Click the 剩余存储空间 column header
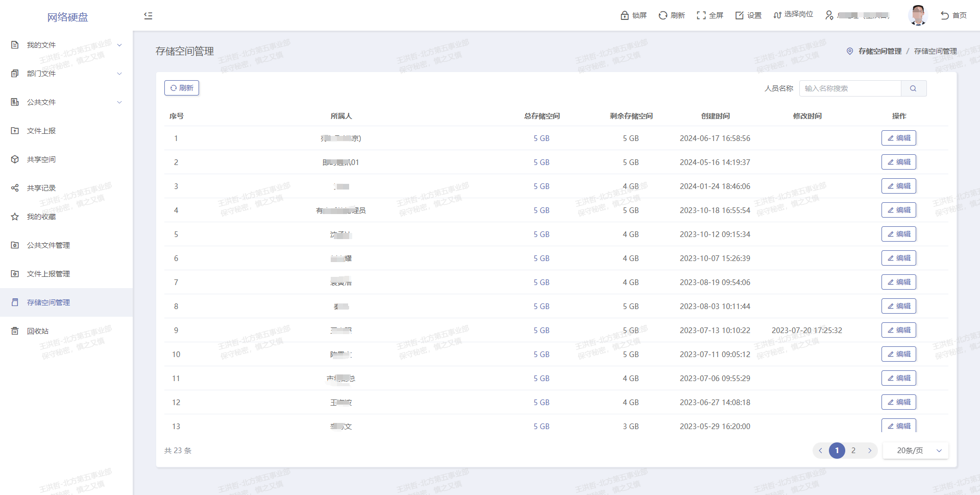 (x=631, y=116)
